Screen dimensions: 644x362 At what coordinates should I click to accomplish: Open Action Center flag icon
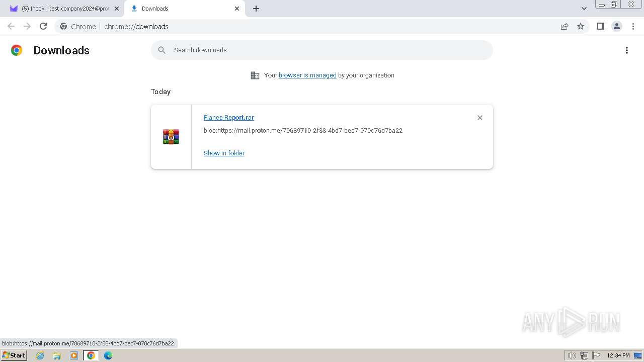click(596, 355)
